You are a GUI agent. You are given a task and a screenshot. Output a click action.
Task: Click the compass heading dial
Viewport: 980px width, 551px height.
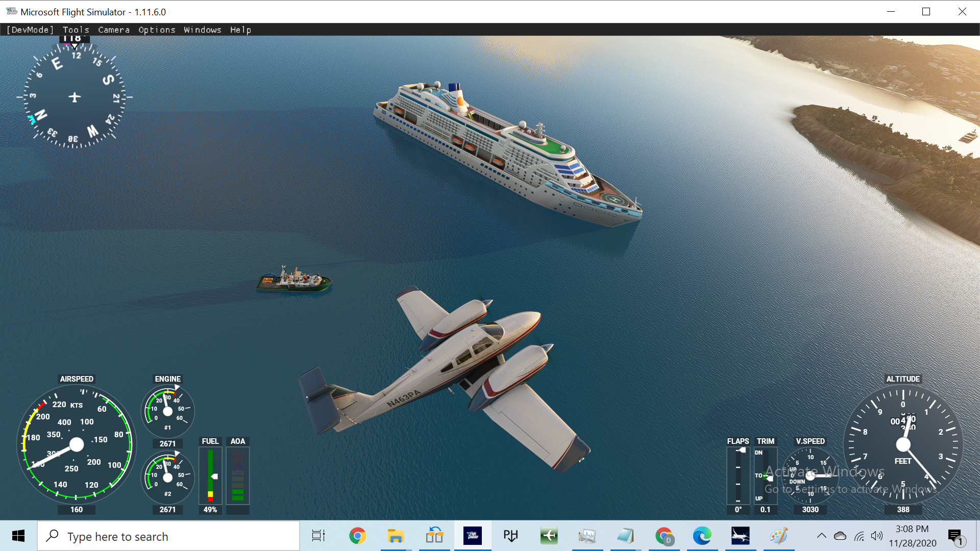click(75, 96)
